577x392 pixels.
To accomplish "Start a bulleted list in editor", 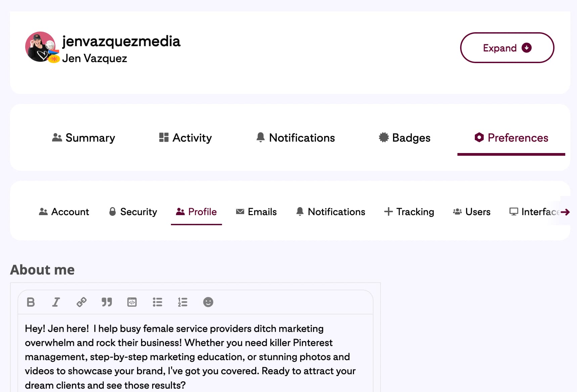I will (157, 302).
